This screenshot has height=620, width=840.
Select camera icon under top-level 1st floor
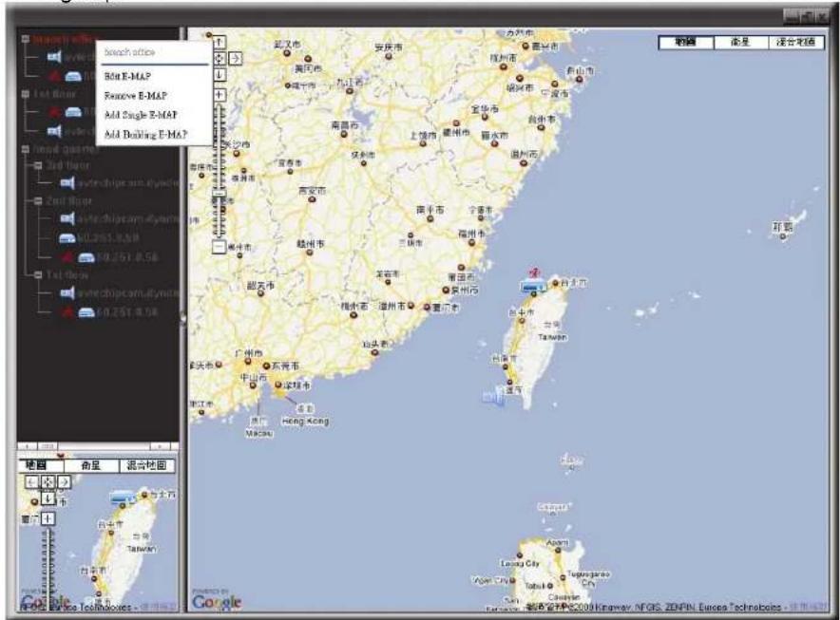pos(53,131)
